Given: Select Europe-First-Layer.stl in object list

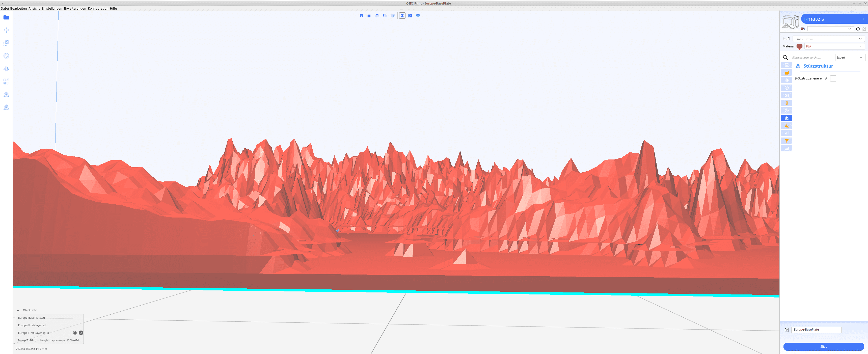Looking at the screenshot, I should point(49,325).
